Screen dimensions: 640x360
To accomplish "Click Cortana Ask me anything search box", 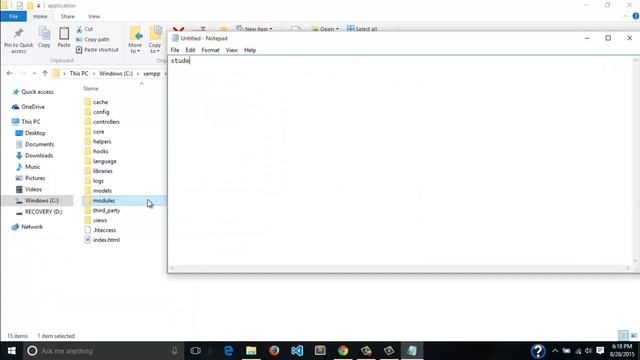I will [103, 351].
